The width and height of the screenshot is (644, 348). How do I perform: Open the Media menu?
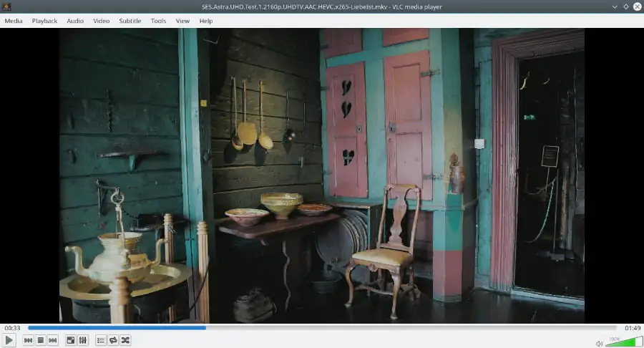pyautogui.click(x=14, y=21)
